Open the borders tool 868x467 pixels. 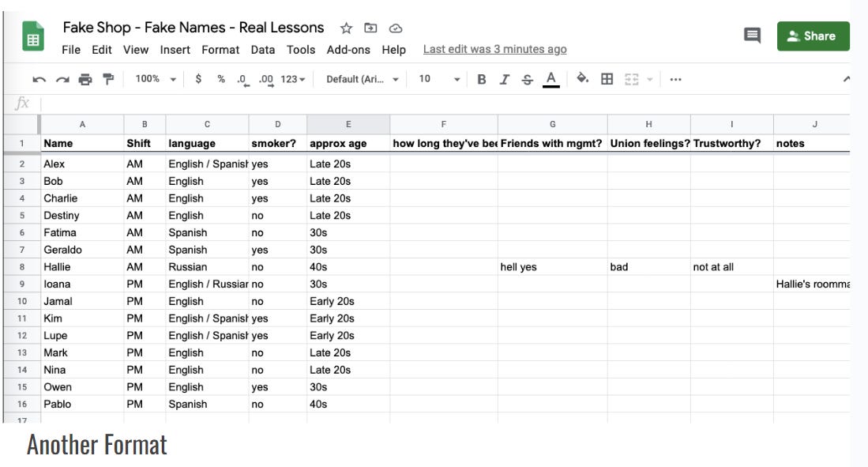coord(607,79)
